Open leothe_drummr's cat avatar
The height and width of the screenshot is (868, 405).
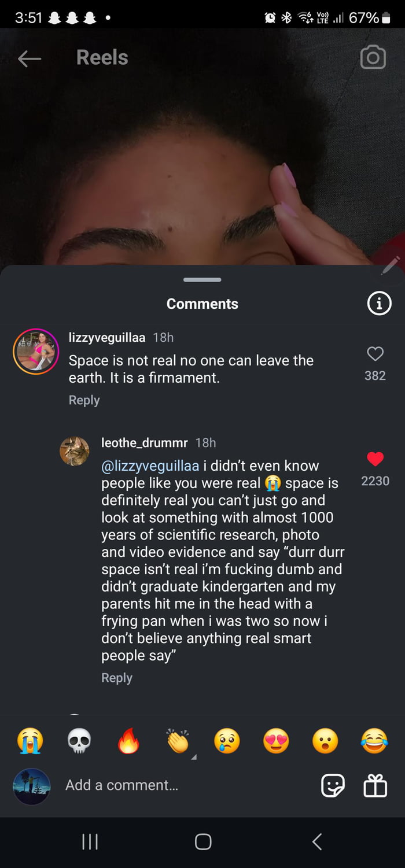click(x=75, y=451)
